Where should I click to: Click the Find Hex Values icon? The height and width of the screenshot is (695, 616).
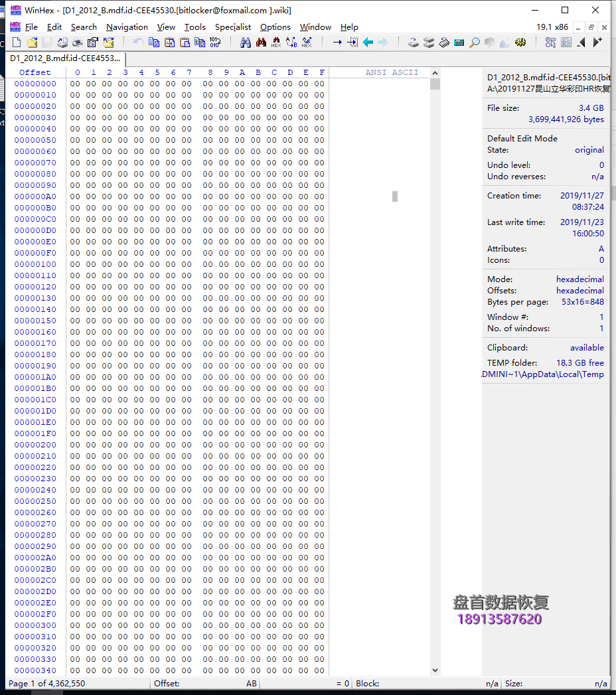[276, 42]
